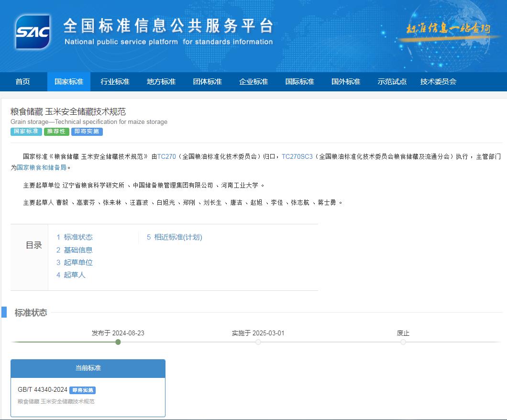Go to the 示范试点 page

pos(392,82)
